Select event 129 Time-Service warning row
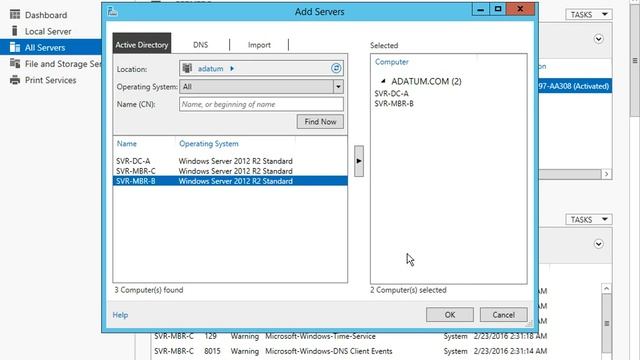 pos(351,336)
